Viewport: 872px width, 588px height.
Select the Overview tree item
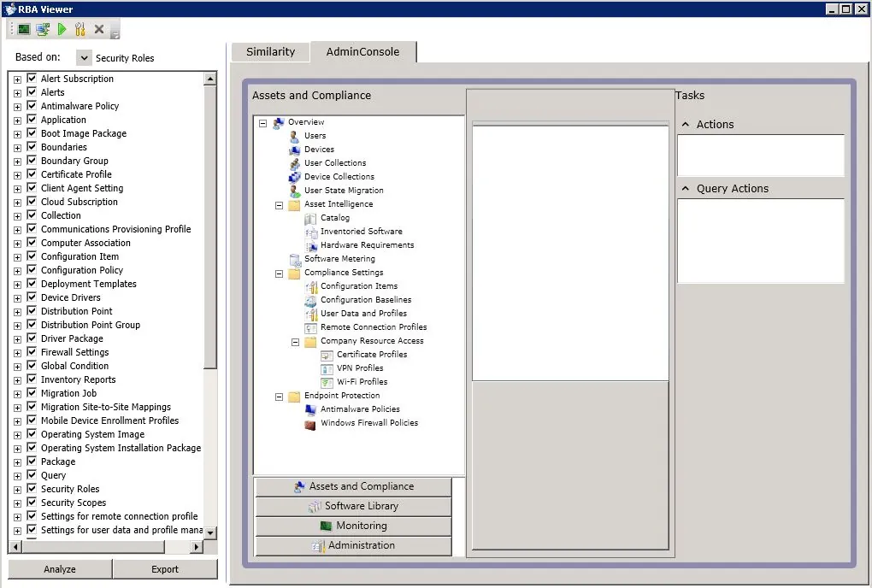(306, 122)
